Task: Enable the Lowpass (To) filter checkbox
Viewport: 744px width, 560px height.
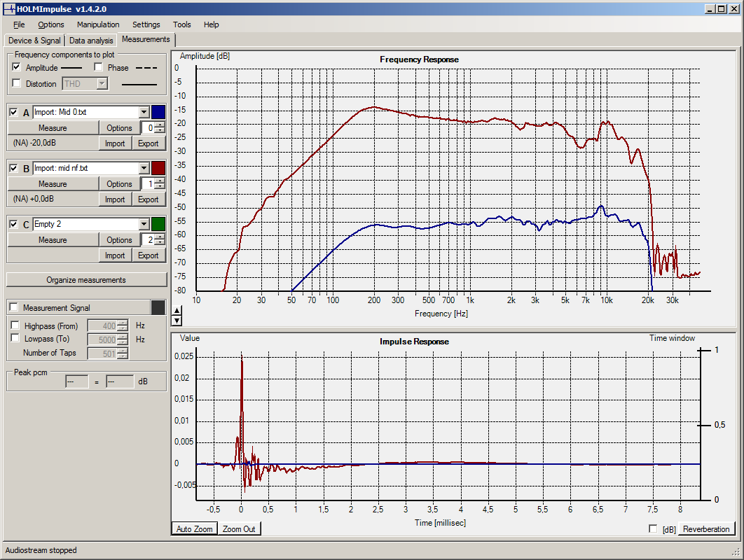Action: [x=15, y=338]
